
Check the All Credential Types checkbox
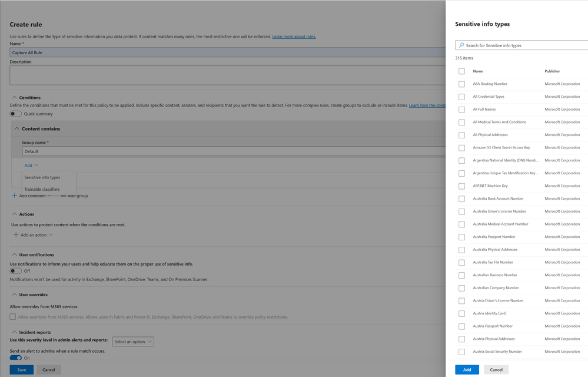coord(461,97)
